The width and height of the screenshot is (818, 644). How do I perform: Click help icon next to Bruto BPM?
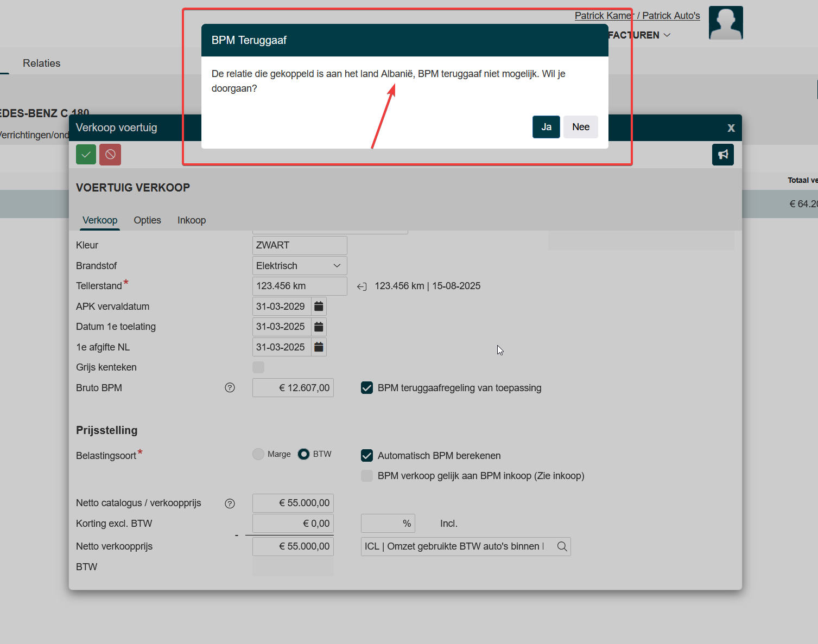tap(230, 388)
